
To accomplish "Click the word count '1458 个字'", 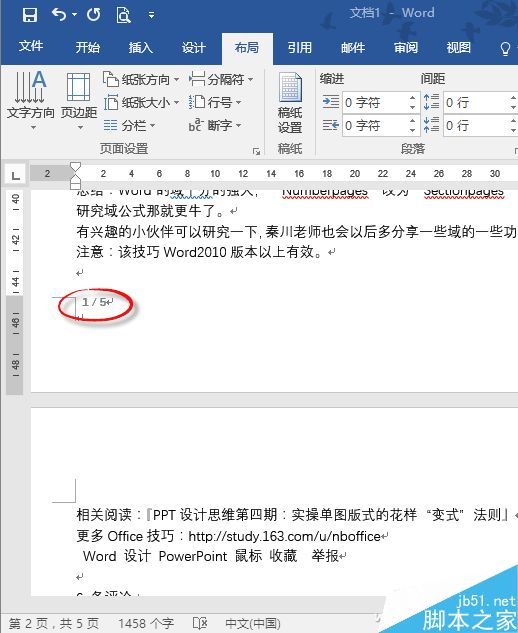I will point(146,623).
